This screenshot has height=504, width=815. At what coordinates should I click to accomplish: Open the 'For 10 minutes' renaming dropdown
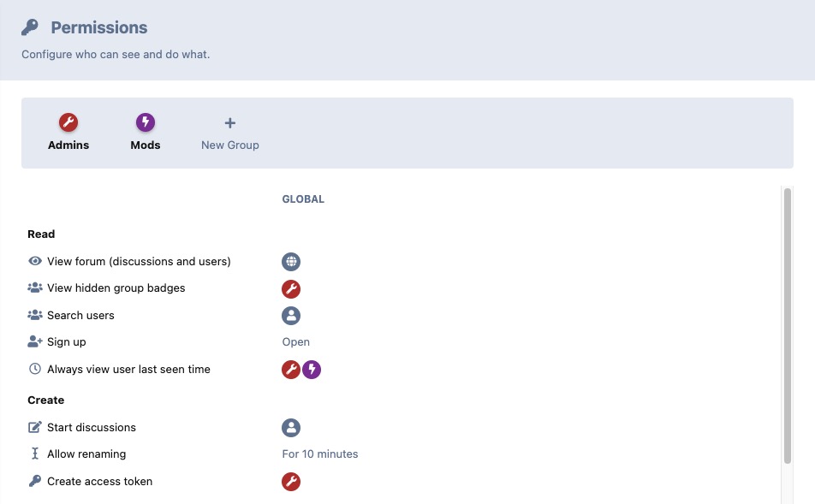319,454
